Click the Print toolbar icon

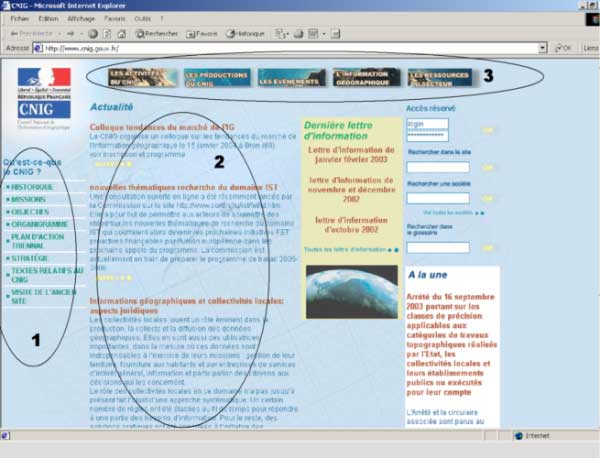point(298,34)
